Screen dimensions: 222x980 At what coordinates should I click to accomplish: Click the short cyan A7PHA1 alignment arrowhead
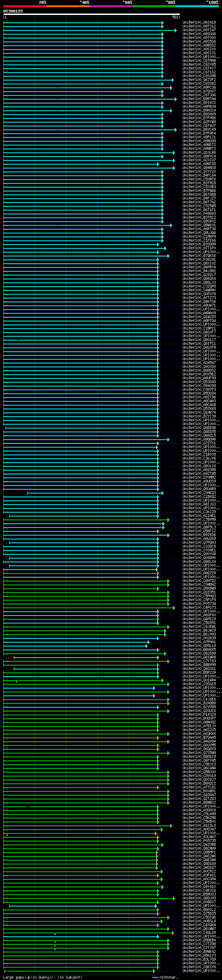(x=148, y=642)
